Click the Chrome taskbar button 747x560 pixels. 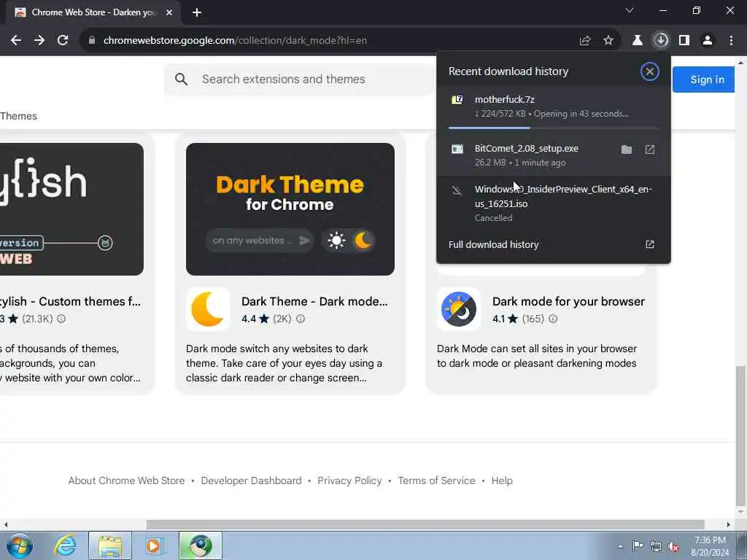pyautogui.click(x=201, y=545)
